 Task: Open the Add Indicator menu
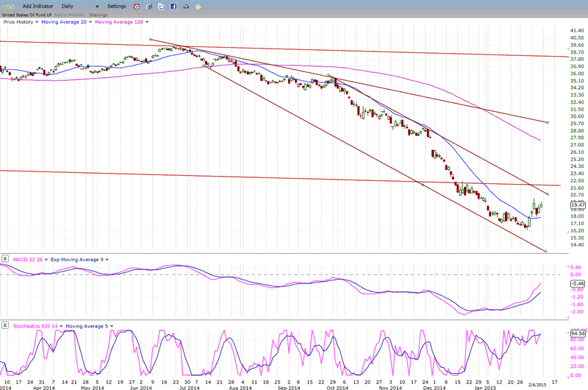[37, 6]
